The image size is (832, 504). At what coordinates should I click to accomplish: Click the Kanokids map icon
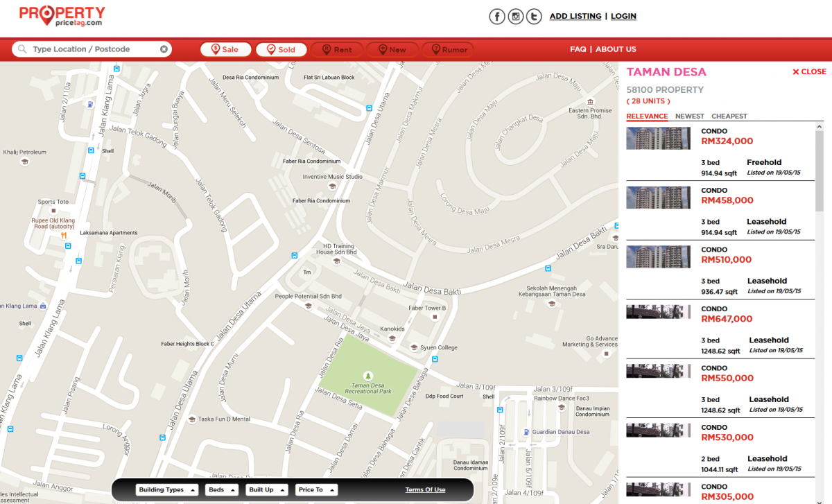(392, 338)
